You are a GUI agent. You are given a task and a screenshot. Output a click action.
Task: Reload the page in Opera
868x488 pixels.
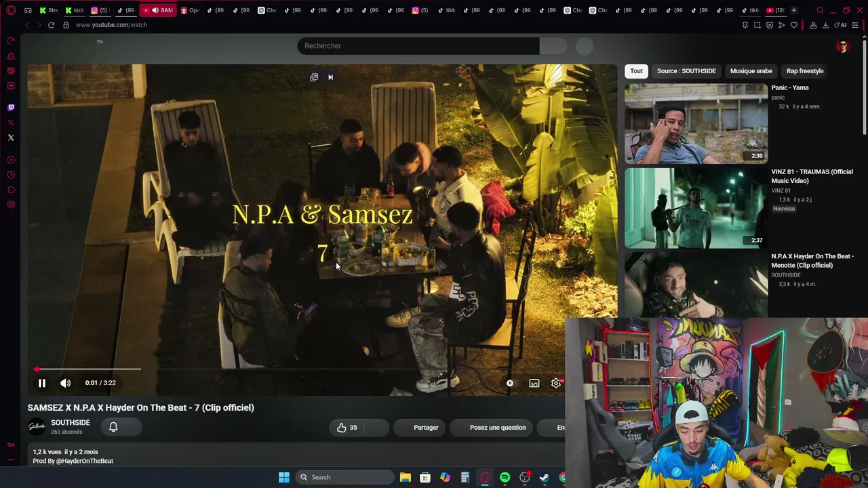coord(51,25)
